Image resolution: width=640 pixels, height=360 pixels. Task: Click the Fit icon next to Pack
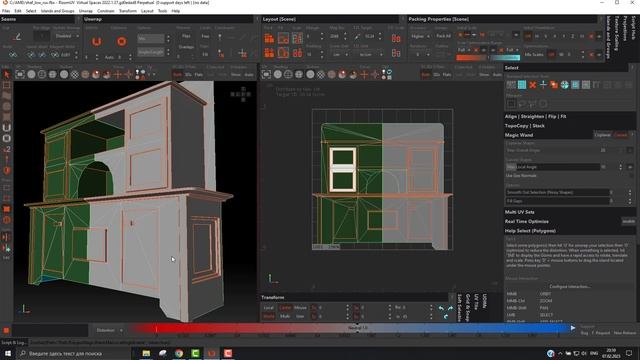283,38
